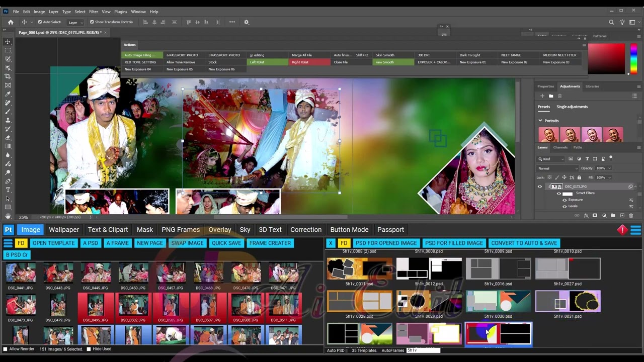Enable the Allow Reorder checkbox
Viewport: 644px width, 362px height.
coord(6,349)
